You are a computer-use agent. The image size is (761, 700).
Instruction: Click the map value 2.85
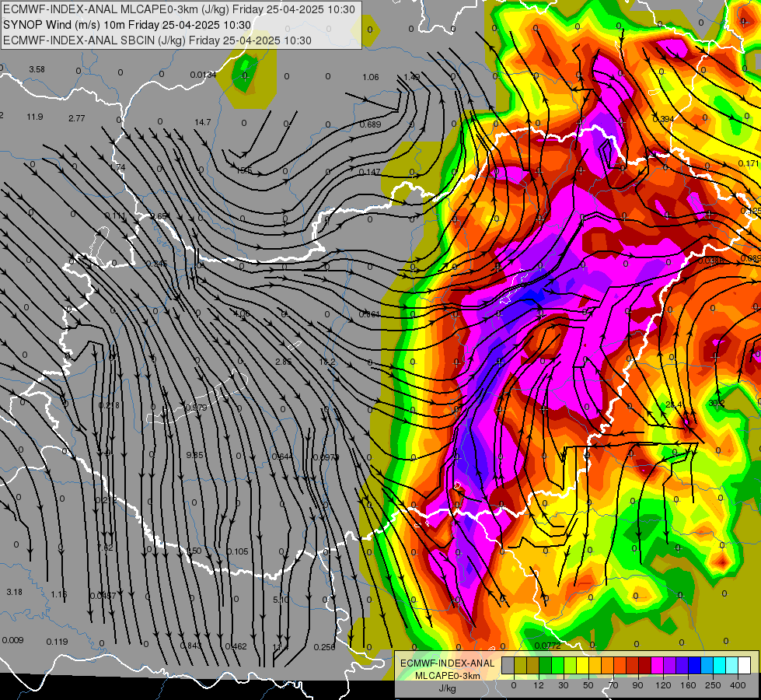[284, 362]
